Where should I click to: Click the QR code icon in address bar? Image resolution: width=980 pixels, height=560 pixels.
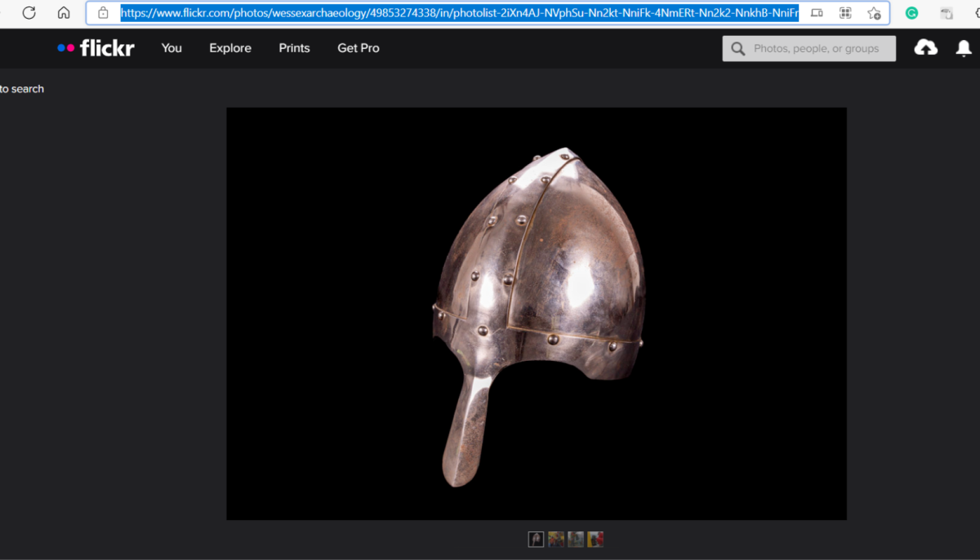click(x=845, y=13)
